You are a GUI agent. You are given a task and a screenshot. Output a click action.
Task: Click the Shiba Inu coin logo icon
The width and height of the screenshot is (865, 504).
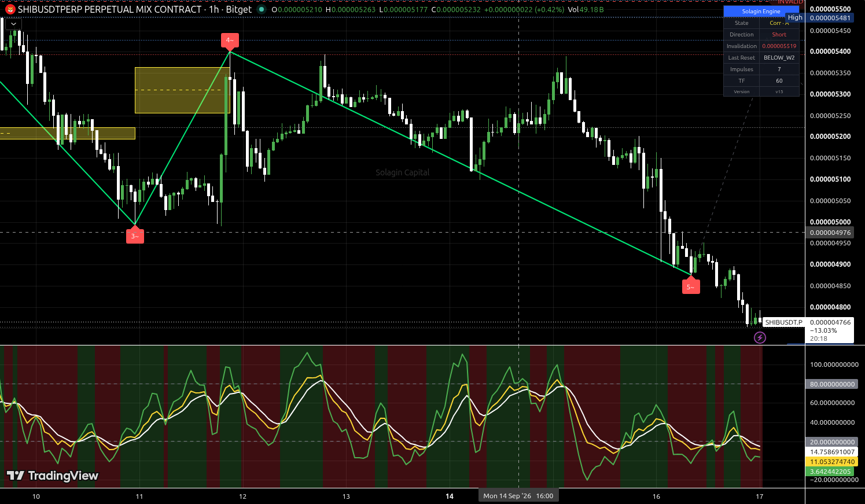pyautogui.click(x=10, y=9)
